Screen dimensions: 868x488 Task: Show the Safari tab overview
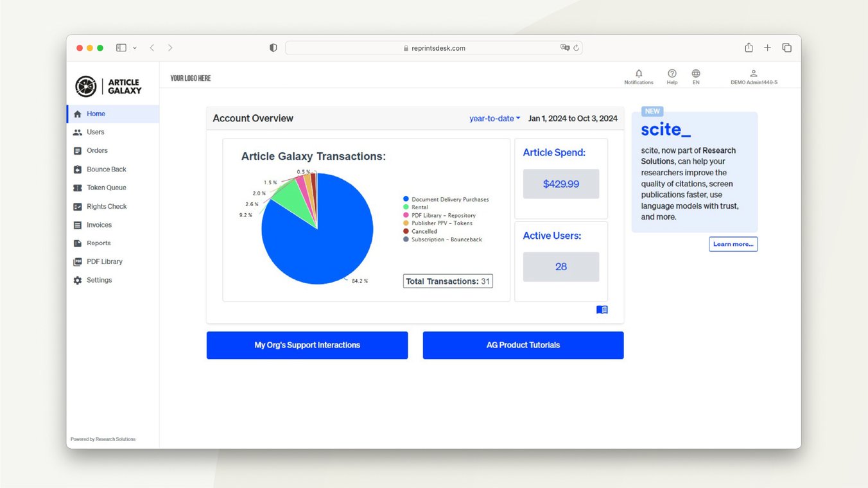pyautogui.click(x=786, y=48)
